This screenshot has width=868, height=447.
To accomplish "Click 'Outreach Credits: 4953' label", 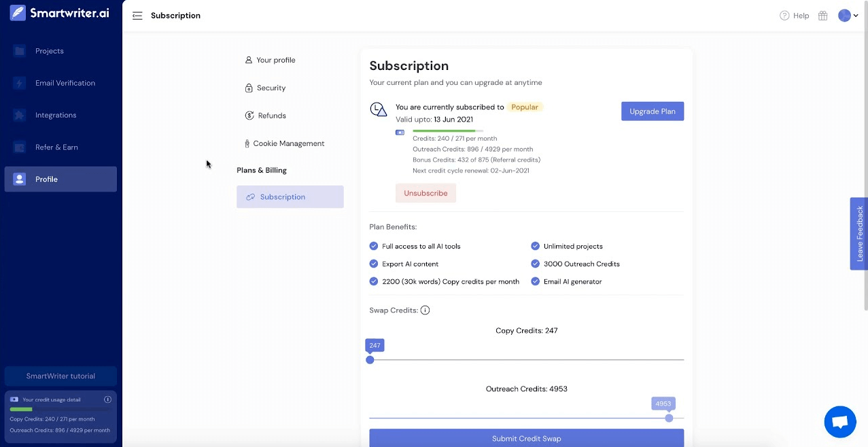I will click(x=527, y=389).
